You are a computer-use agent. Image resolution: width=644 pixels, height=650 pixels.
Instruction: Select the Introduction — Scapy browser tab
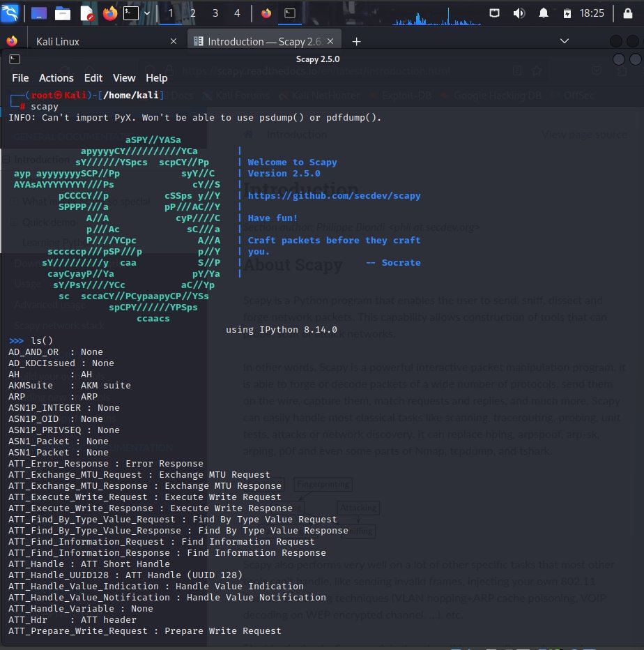click(x=264, y=41)
